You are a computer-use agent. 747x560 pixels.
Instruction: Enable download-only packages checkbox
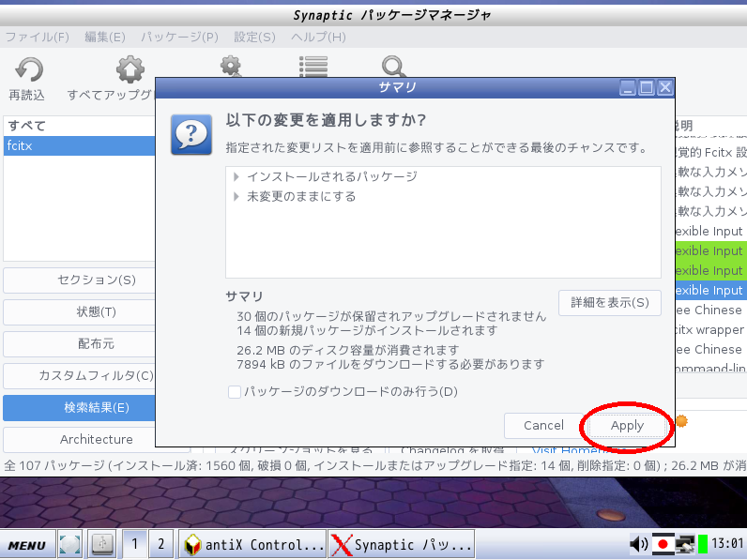[x=234, y=392]
